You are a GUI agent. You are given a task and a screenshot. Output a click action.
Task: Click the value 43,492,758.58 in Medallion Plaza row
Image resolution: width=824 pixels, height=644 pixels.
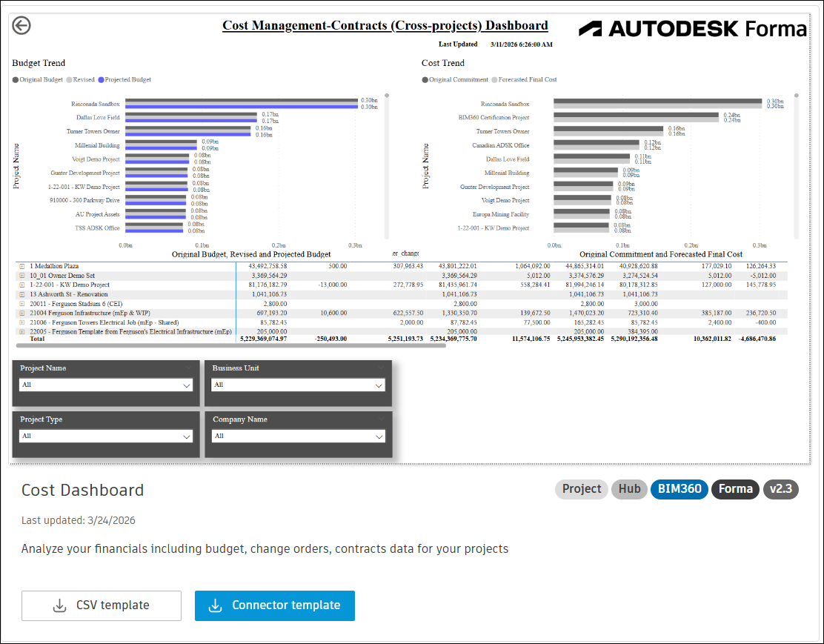click(x=268, y=267)
